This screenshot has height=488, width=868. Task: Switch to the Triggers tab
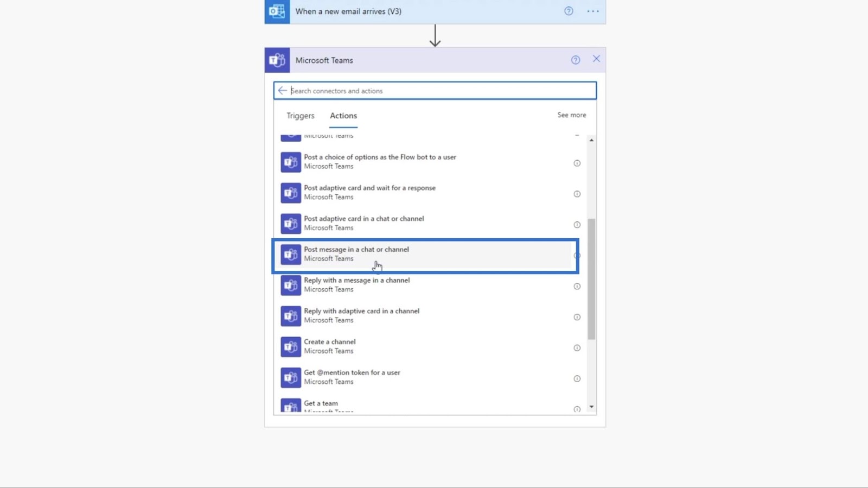point(301,116)
